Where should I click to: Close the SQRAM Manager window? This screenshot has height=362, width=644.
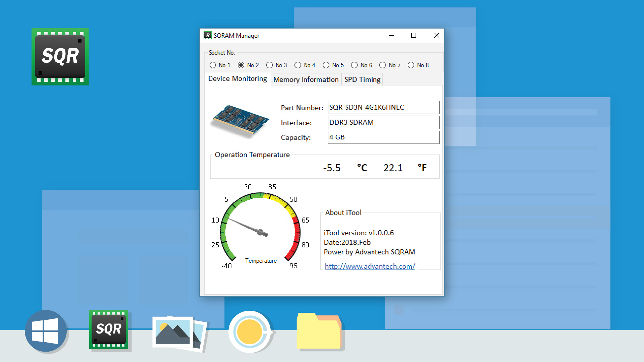[x=436, y=36]
